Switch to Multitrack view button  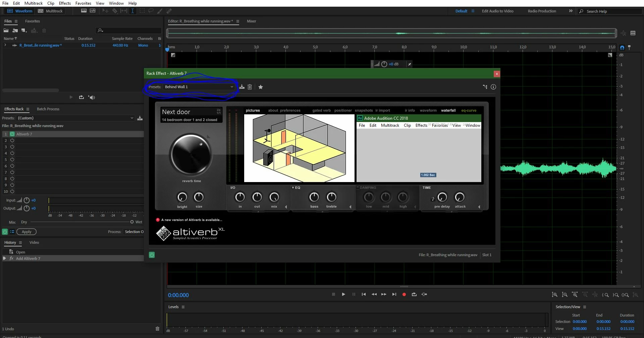(x=50, y=11)
